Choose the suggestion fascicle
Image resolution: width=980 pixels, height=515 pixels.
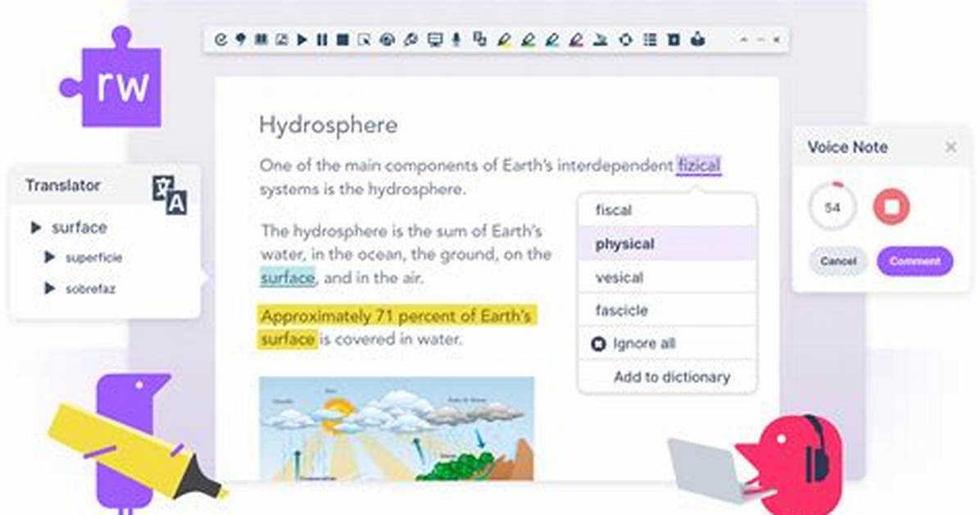point(668,310)
